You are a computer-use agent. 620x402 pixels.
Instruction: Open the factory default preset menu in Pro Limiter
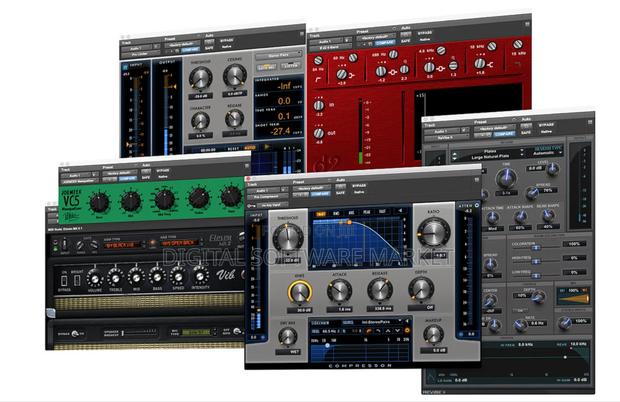pos(182,43)
